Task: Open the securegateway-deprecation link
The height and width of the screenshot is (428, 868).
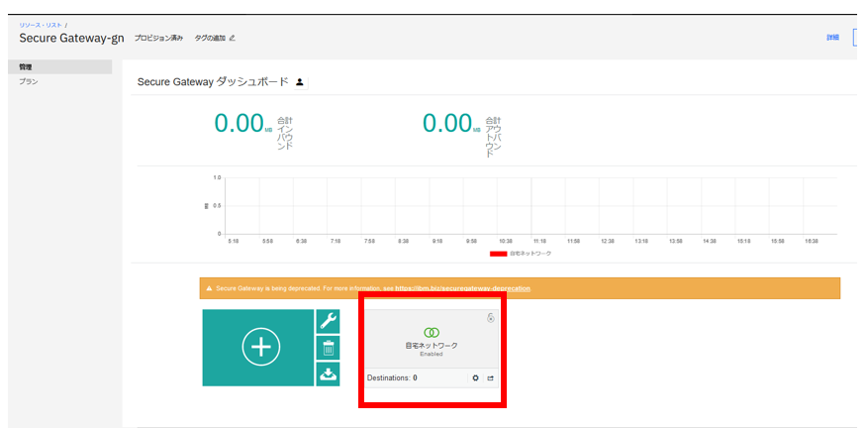Action: click(463, 288)
